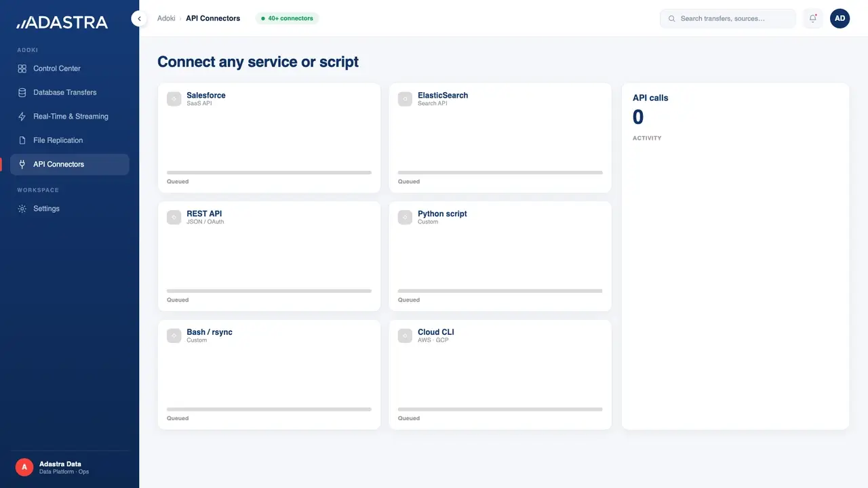Click the red Adastra Data avatar
Image resolution: width=868 pixels, height=488 pixels.
click(24, 467)
